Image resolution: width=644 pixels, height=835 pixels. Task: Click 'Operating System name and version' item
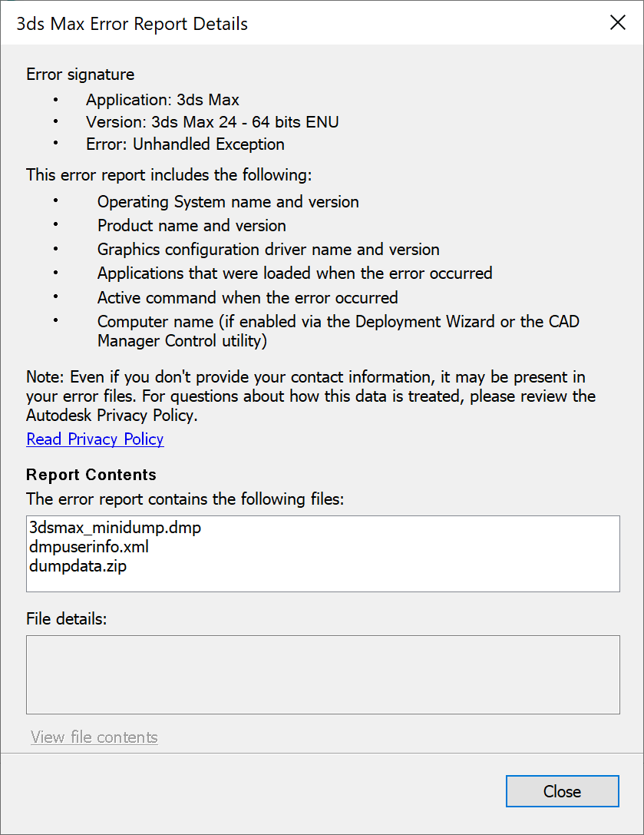228,202
